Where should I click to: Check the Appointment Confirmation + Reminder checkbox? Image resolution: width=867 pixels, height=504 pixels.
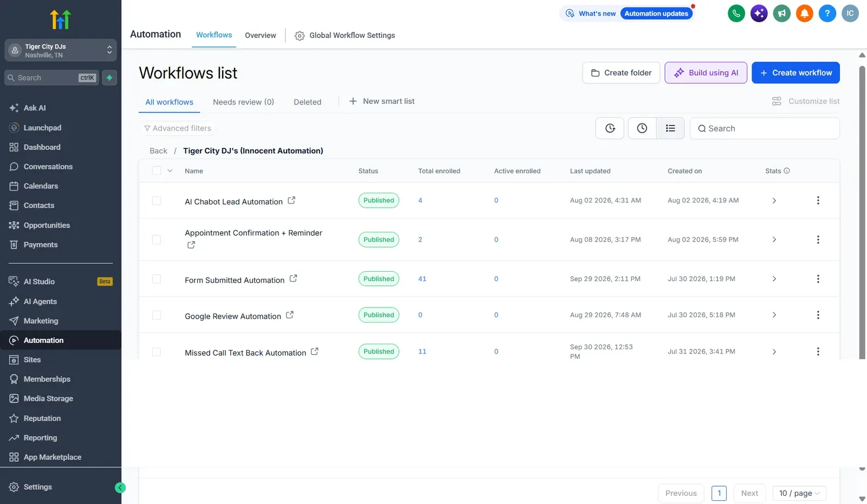157,240
